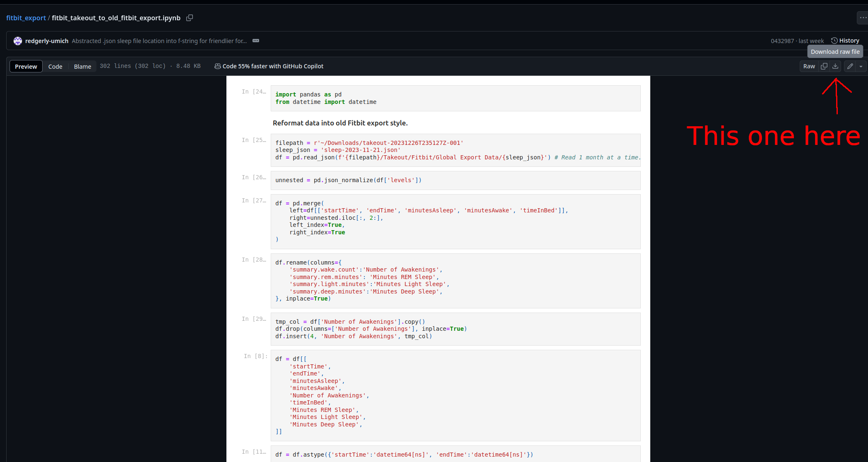868x462 pixels.
Task: Switch to the Code view
Action: tap(55, 66)
